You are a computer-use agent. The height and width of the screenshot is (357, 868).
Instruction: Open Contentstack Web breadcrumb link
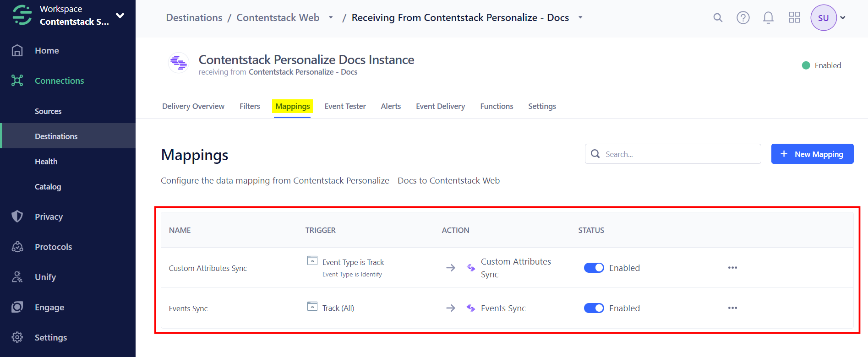pyautogui.click(x=278, y=18)
